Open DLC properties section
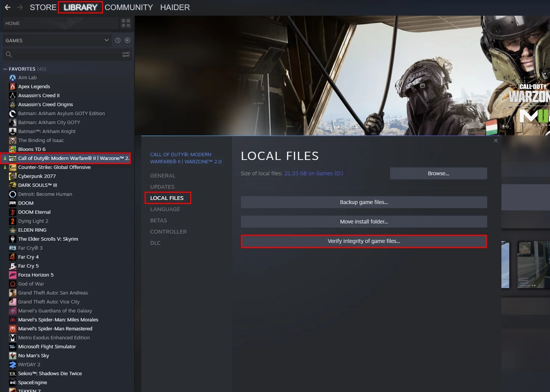This screenshot has height=392, width=550. pos(155,243)
